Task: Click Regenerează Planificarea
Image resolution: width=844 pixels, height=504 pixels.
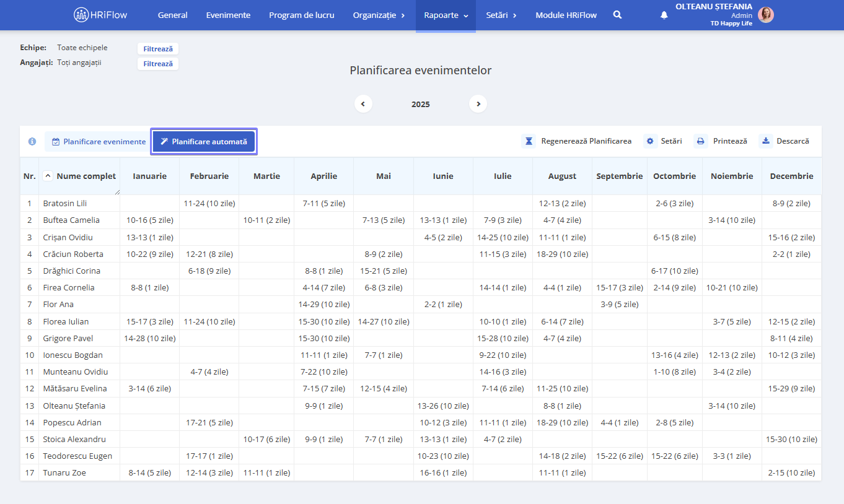Action: pyautogui.click(x=578, y=141)
